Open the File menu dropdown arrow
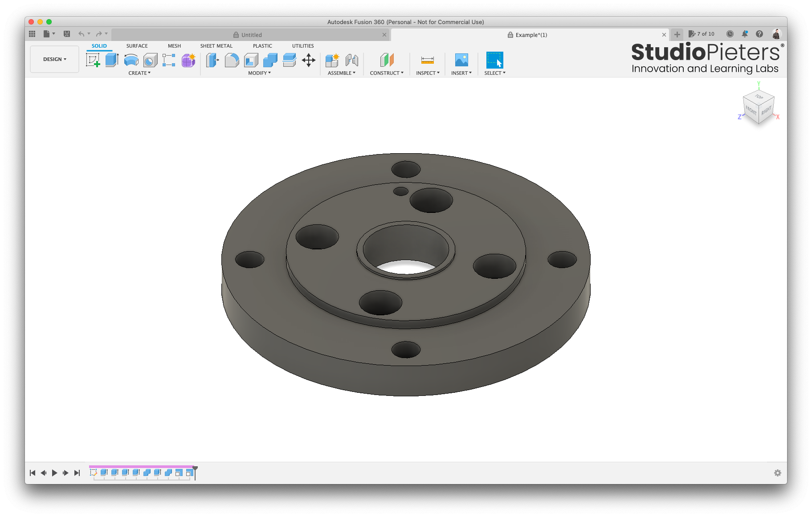Screen dimensions: 812x517 (x=54, y=34)
